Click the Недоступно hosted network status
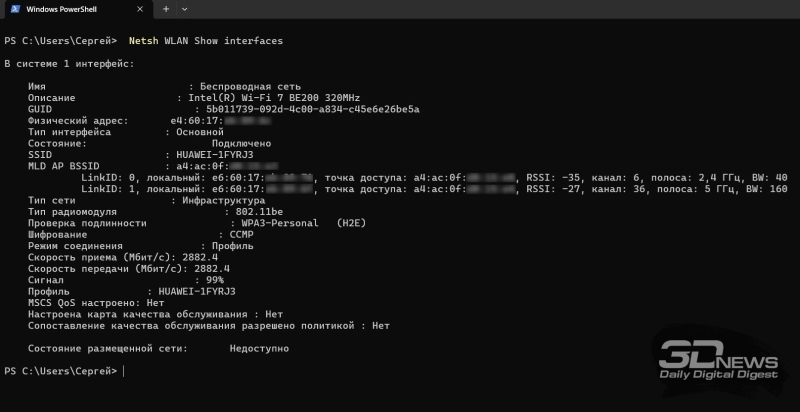 259,348
